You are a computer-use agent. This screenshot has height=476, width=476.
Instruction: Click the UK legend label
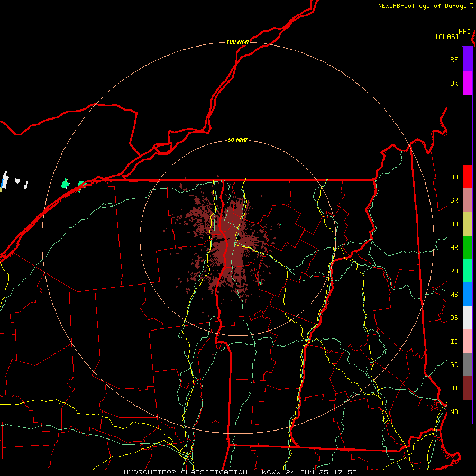[454, 83]
